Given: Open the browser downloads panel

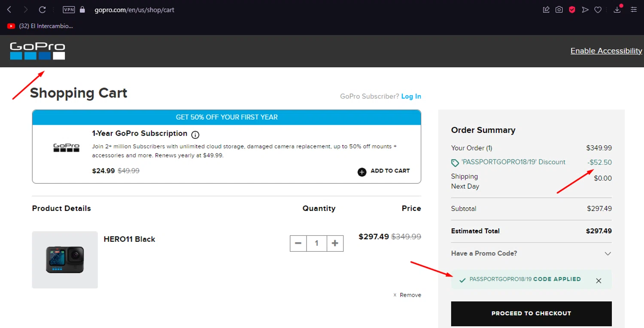Looking at the screenshot, I should (617, 10).
